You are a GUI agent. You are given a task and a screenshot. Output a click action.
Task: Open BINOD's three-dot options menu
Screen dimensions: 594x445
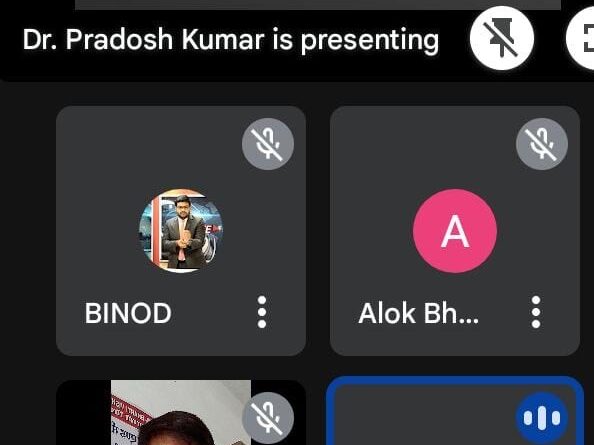coord(262,312)
